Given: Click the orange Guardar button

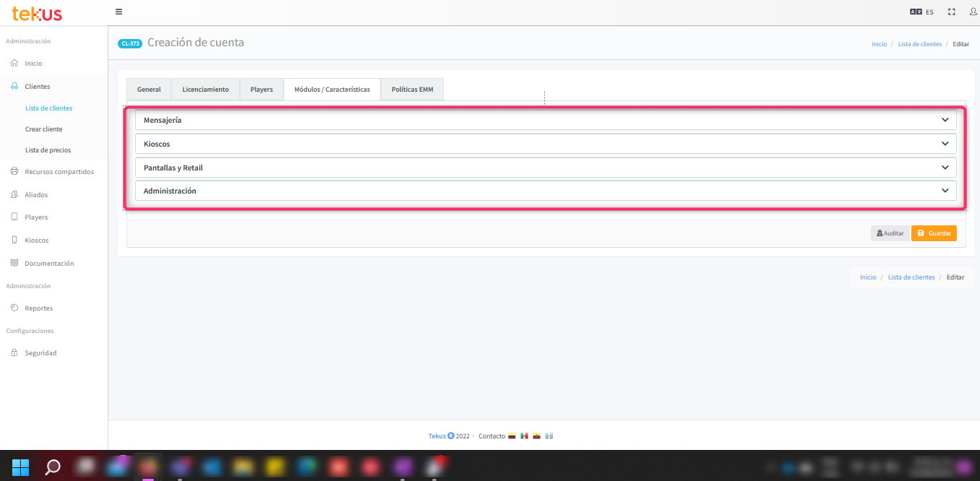Looking at the screenshot, I should click(934, 233).
